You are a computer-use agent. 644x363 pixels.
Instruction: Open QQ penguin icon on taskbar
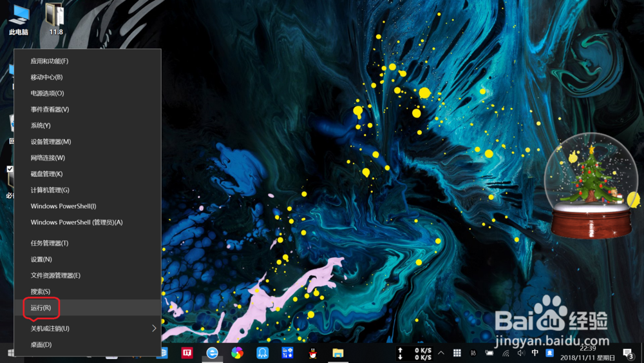click(x=312, y=353)
